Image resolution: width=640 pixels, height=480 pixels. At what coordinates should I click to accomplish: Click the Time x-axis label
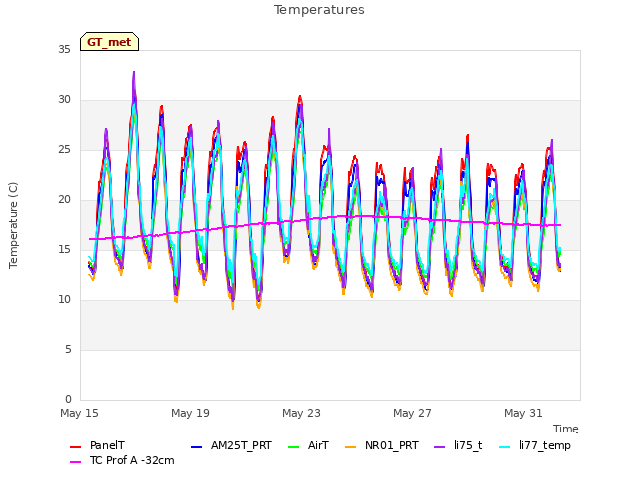coord(566,429)
